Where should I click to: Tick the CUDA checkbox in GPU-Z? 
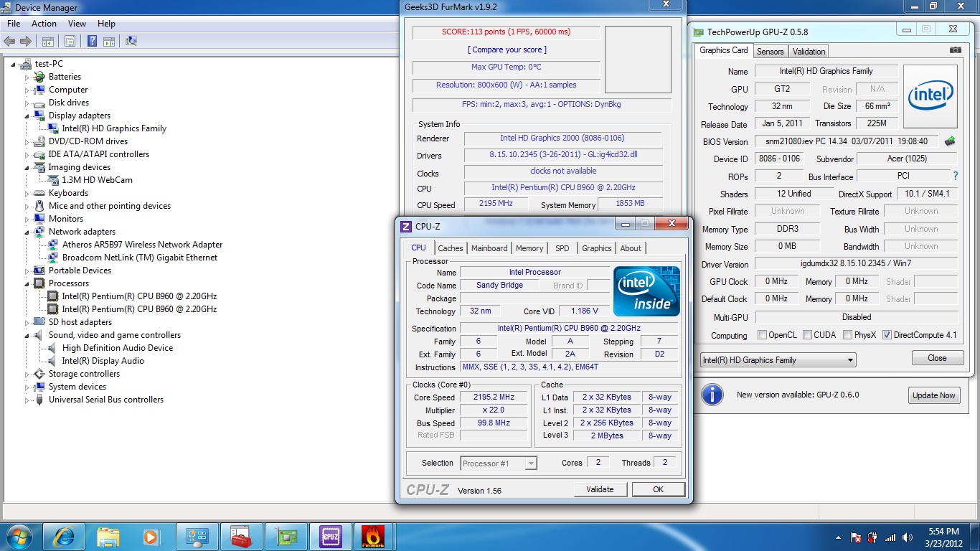pos(808,335)
